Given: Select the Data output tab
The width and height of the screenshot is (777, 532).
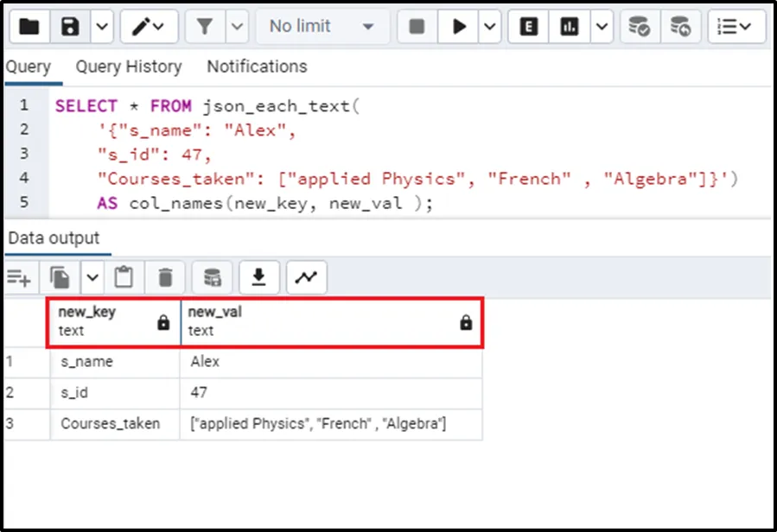Looking at the screenshot, I should (54, 238).
